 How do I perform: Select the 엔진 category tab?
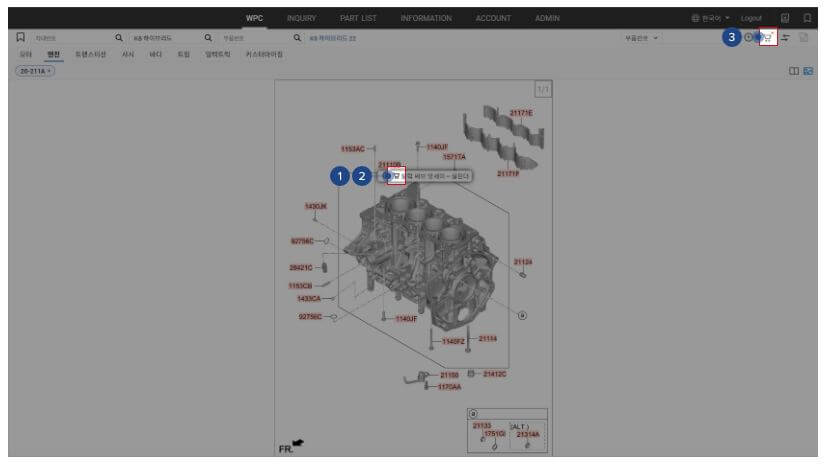click(x=53, y=54)
